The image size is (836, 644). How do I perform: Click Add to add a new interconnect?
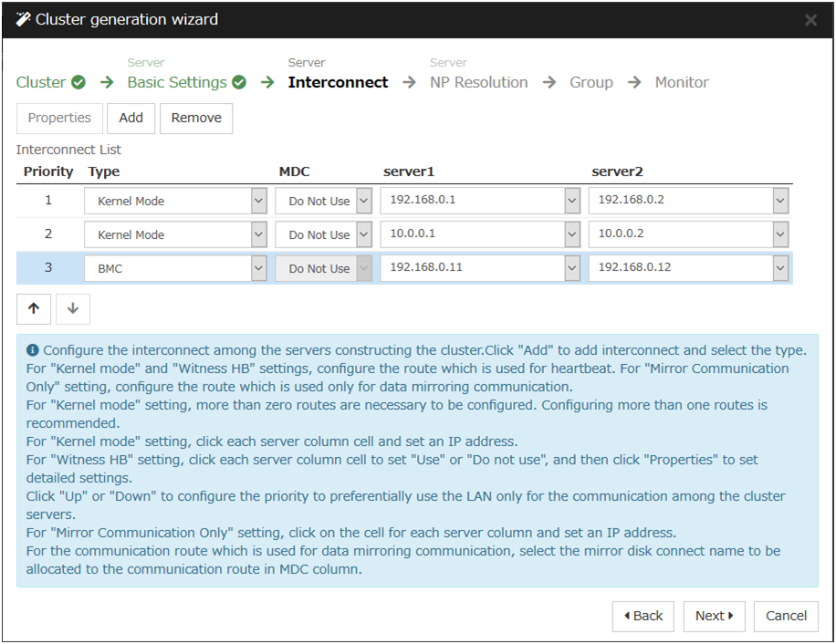[131, 118]
